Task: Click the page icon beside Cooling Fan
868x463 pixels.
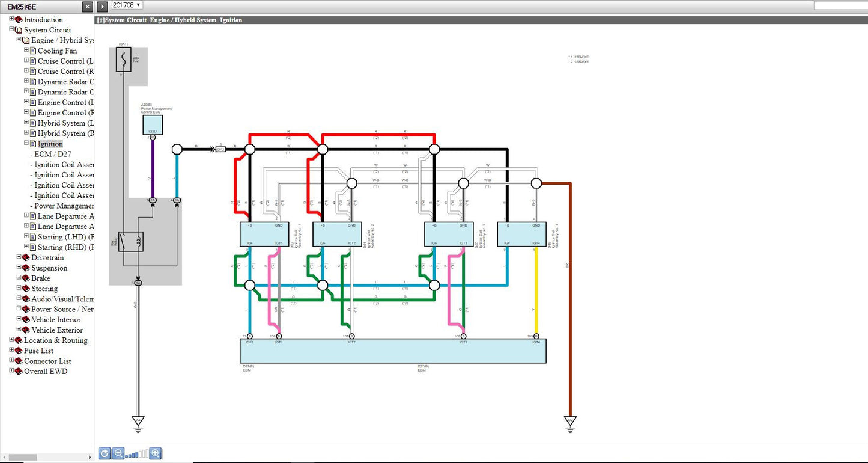Action: 33,51
